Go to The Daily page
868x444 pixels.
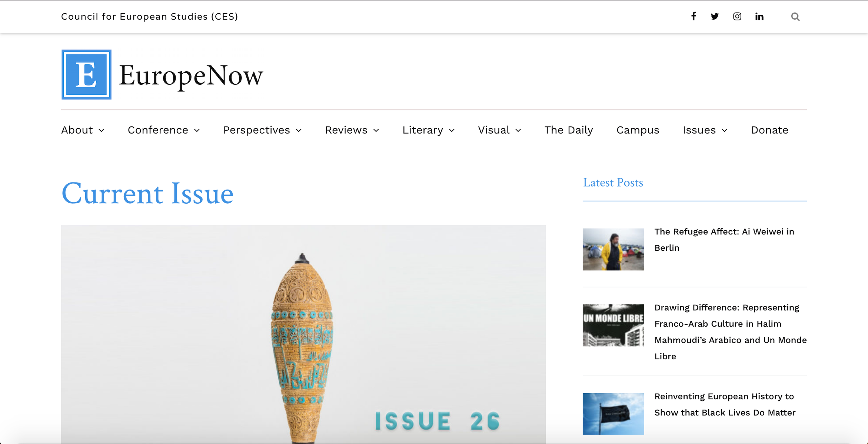pyautogui.click(x=569, y=130)
